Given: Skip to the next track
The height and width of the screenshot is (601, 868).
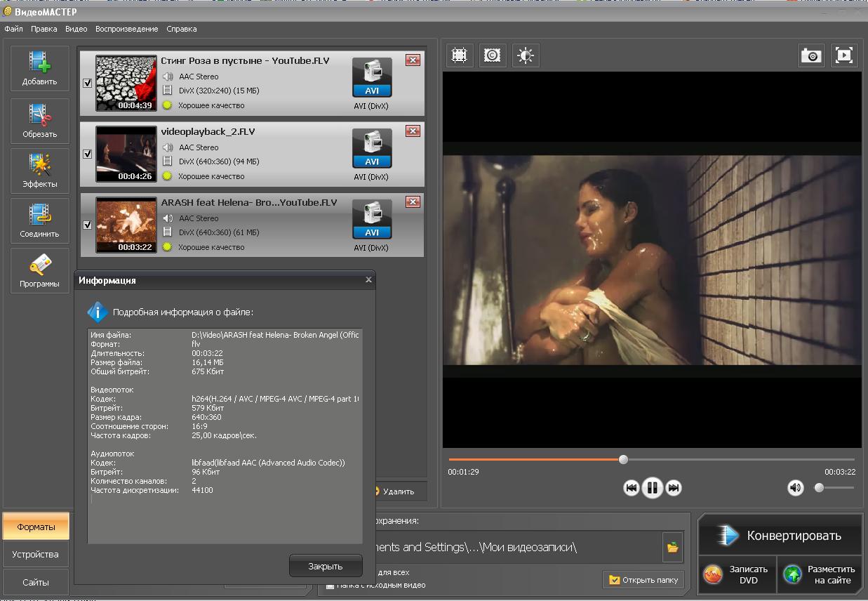Looking at the screenshot, I should 674,488.
